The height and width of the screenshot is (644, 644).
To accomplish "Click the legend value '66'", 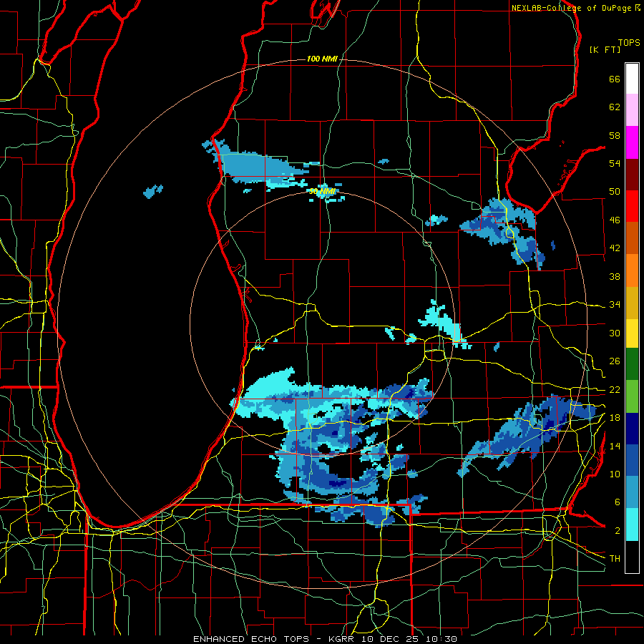I will point(615,79).
